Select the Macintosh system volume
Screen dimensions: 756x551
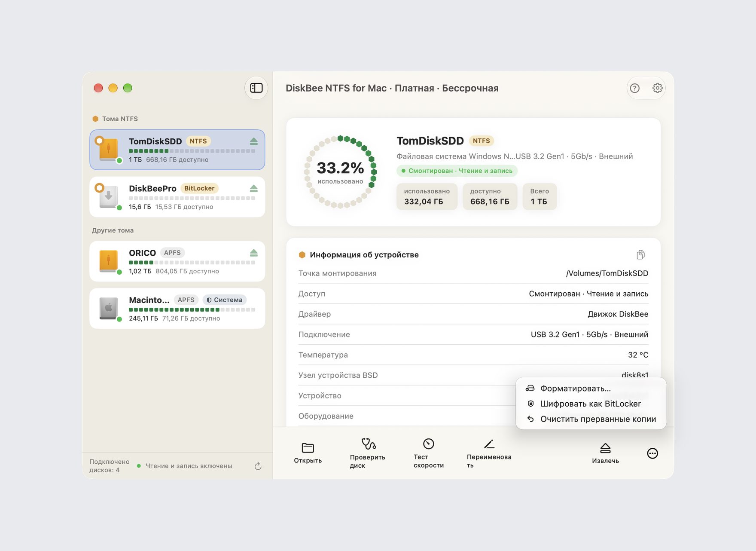coord(177,309)
